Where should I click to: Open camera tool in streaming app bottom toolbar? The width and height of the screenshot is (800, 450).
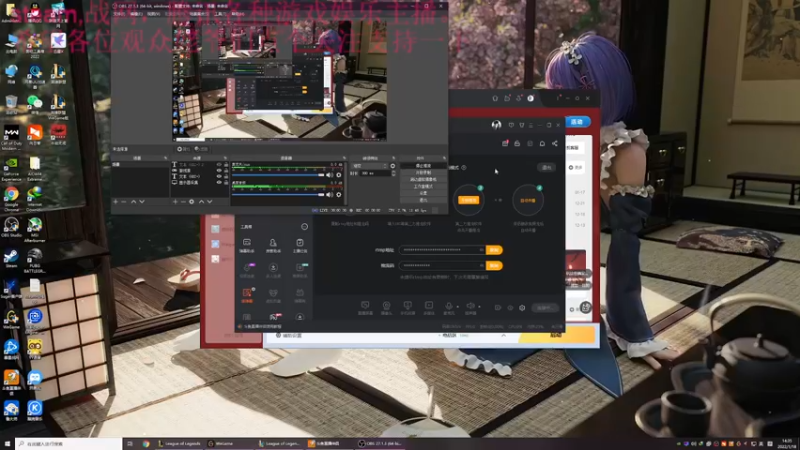pyautogui.click(x=386, y=306)
